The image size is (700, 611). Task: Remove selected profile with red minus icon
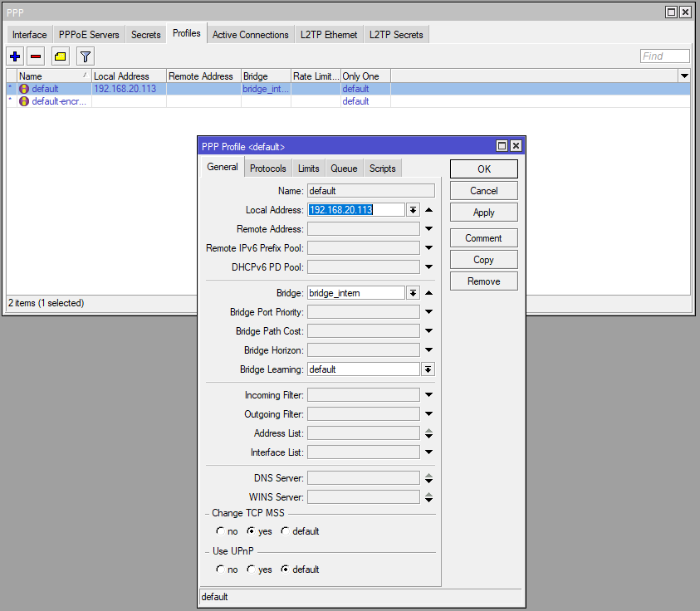(x=36, y=56)
